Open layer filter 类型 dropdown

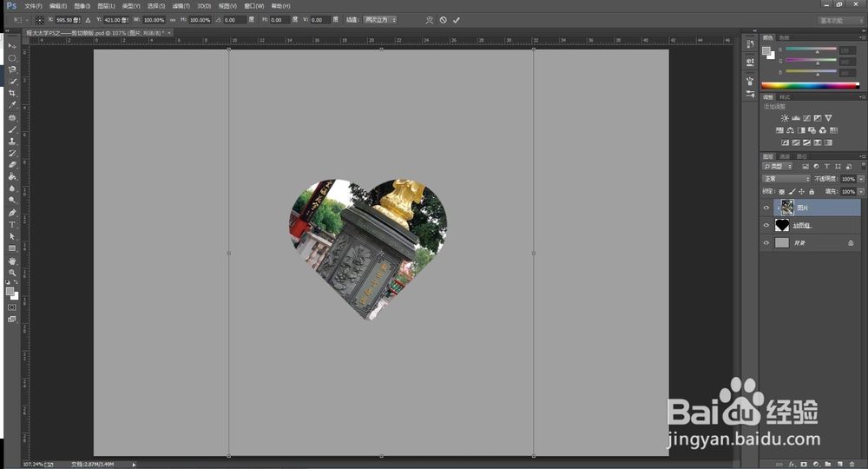click(777, 166)
